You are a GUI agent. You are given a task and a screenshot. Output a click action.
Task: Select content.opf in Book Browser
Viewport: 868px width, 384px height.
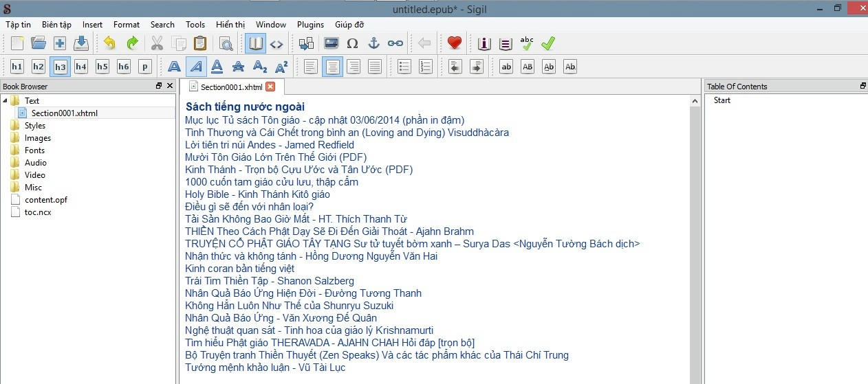[45, 199]
